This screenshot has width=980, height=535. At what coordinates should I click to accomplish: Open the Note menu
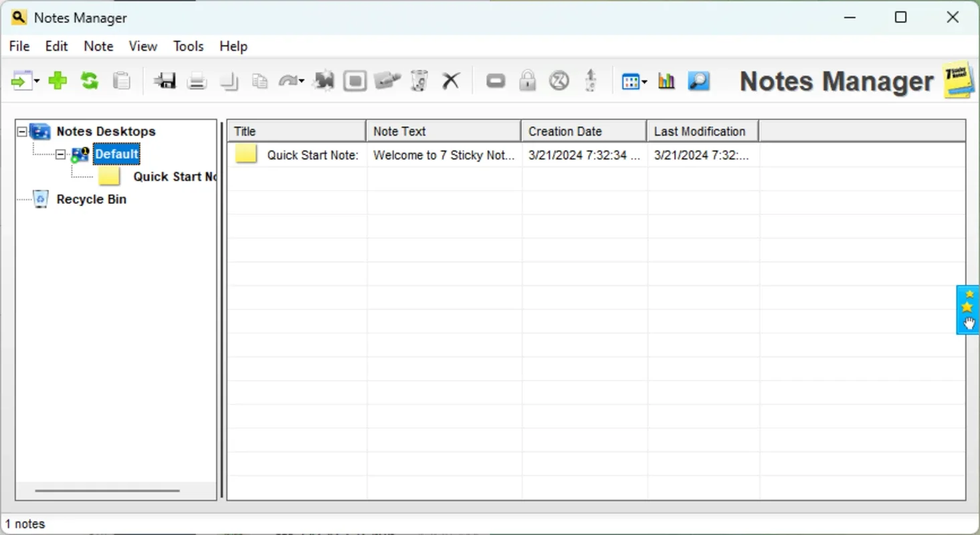[x=98, y=46]
